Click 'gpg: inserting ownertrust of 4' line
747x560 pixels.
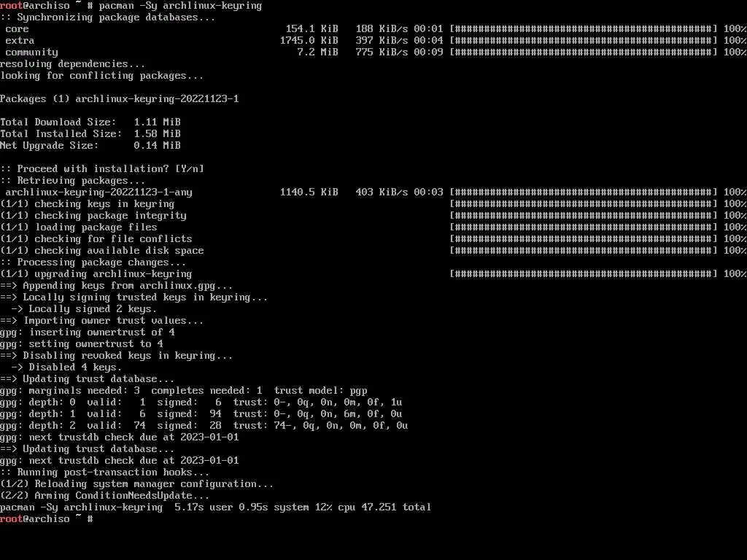pyautogui.click(x=88, y=332)
